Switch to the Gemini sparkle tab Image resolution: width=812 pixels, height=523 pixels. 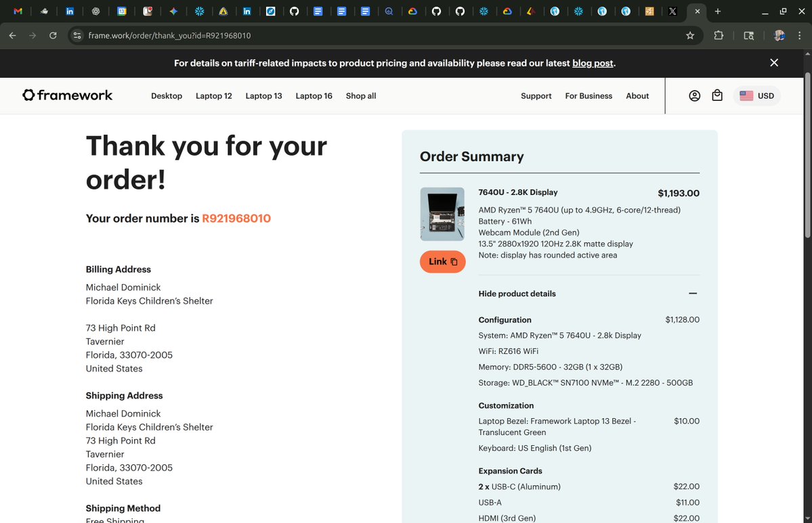(173, 12)
